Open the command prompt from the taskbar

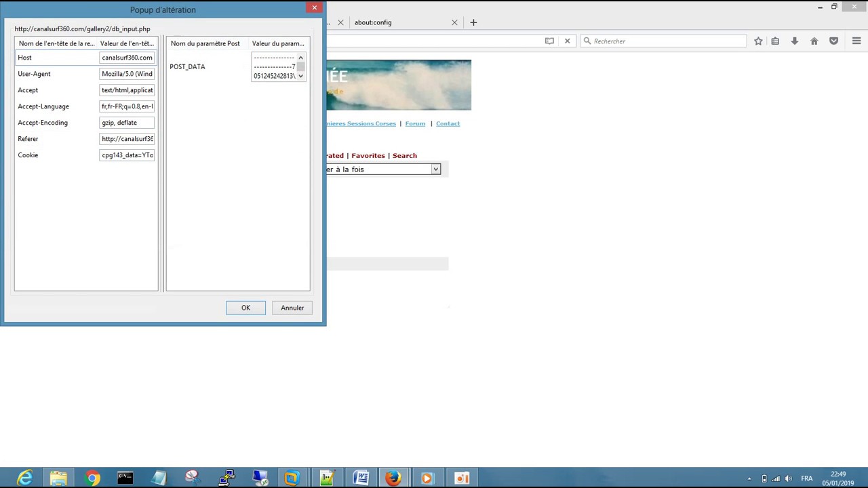(x=124, y=479)
